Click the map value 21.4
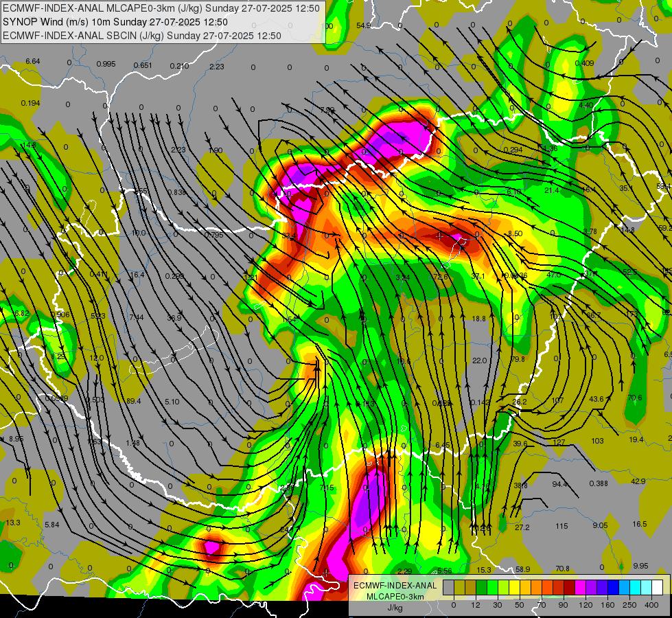This screenshot has width=672, height=618. pos(552,190)
